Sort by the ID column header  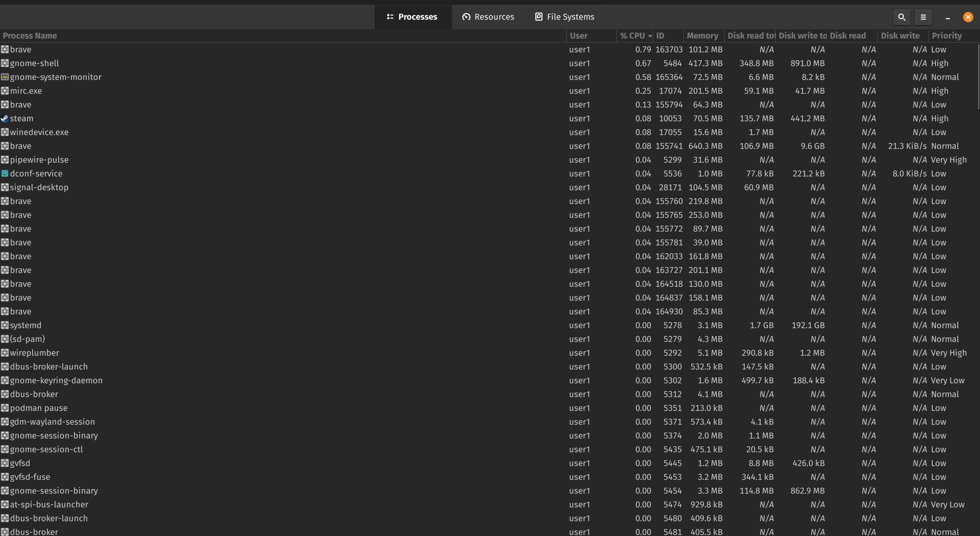pyautogui.click(x=660, y=36)
